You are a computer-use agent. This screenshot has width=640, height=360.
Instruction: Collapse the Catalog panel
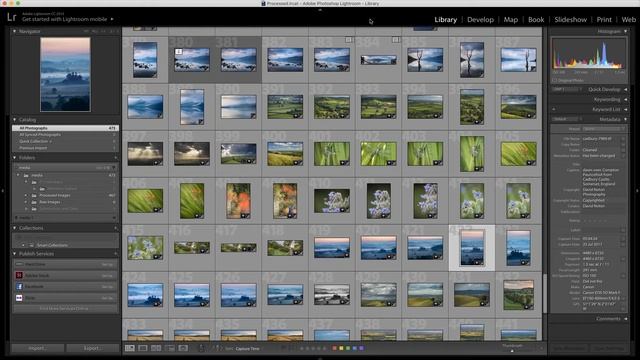15,120
